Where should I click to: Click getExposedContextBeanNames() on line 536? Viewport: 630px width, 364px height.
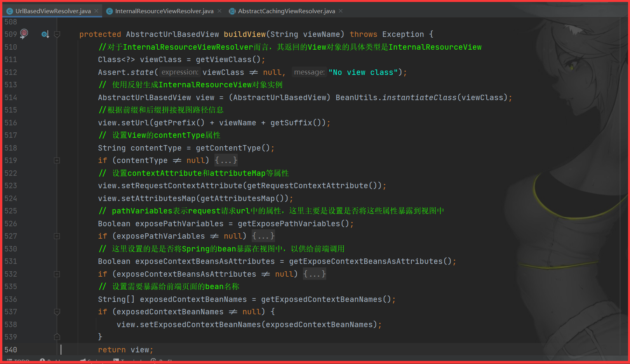(326, 299)
